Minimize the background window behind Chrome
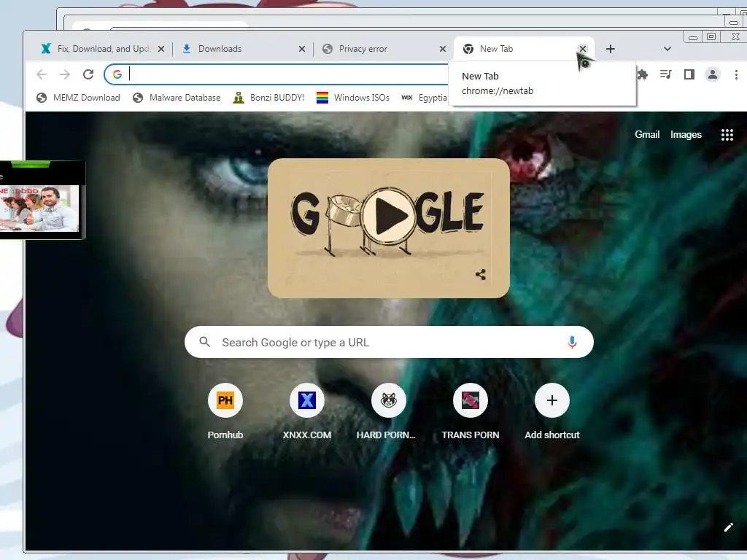Screen dimensions: 747x560 pyautogui.click(x=734, y=22)
